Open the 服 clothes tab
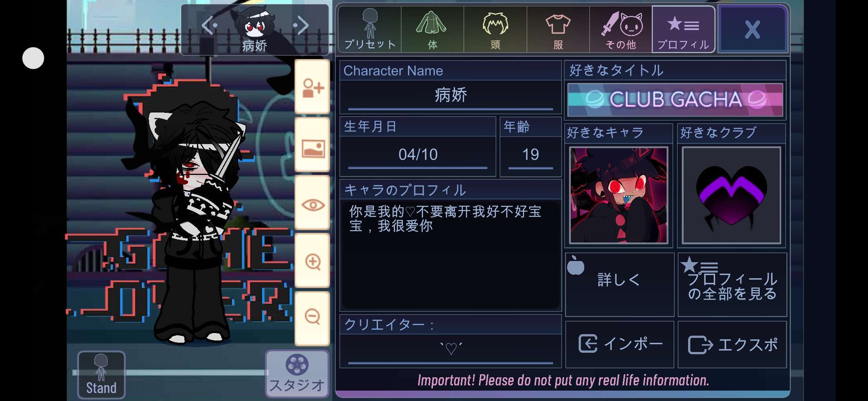The height and width of the screenshot is (401, 868). [x=558, y=29]
